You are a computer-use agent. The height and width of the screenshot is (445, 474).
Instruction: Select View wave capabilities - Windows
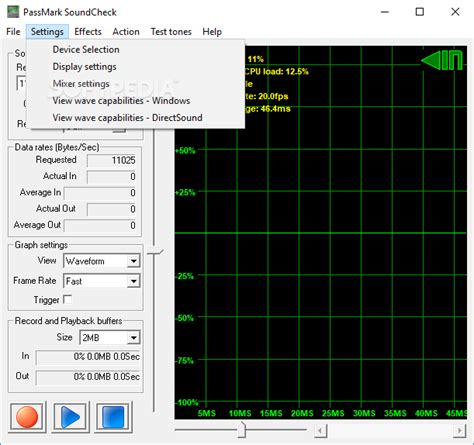[x=135, y=100]
